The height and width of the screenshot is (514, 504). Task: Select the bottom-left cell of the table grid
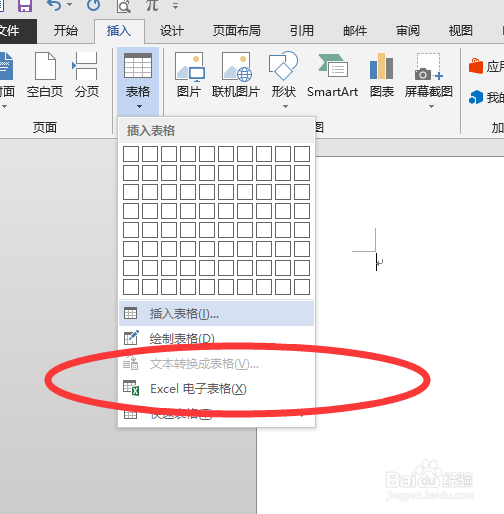point(131,287)
